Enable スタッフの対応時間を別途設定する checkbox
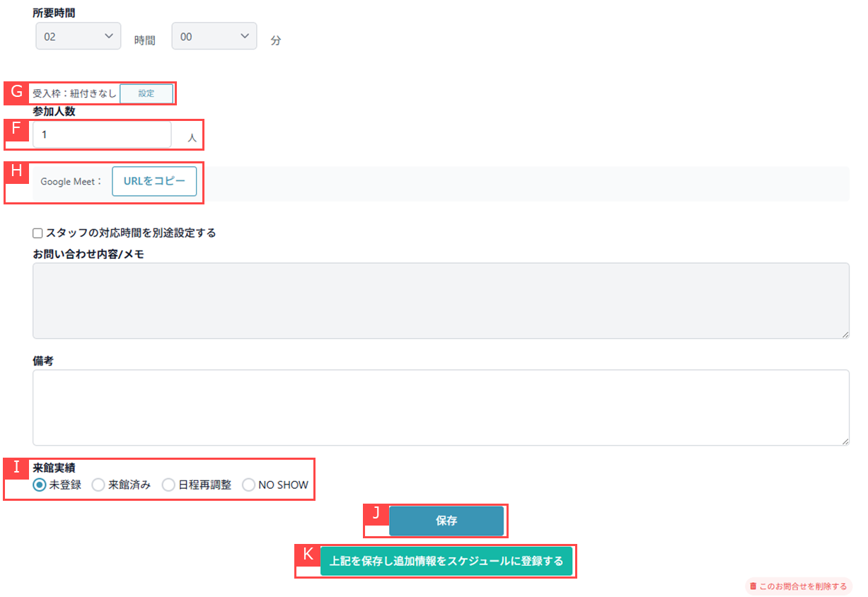The width and height of the screenshot is (868, 597). [x=38, y=233]
